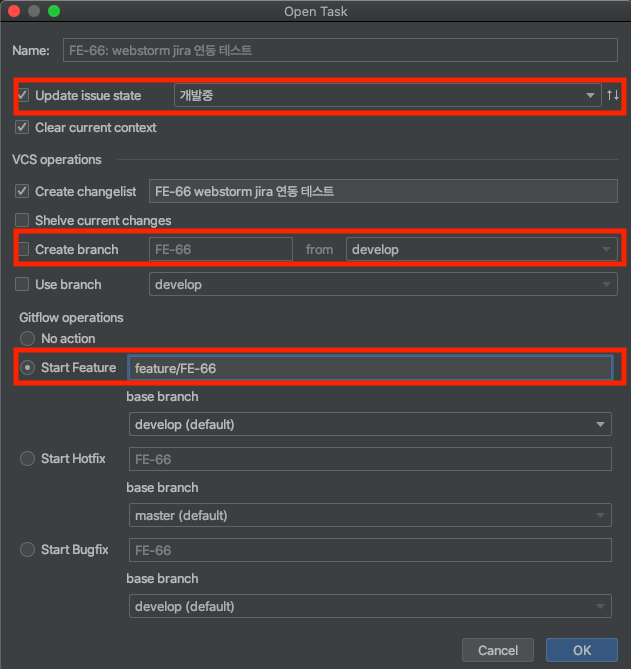Open the Use branch develop dropdown

(x=383, y=284)
